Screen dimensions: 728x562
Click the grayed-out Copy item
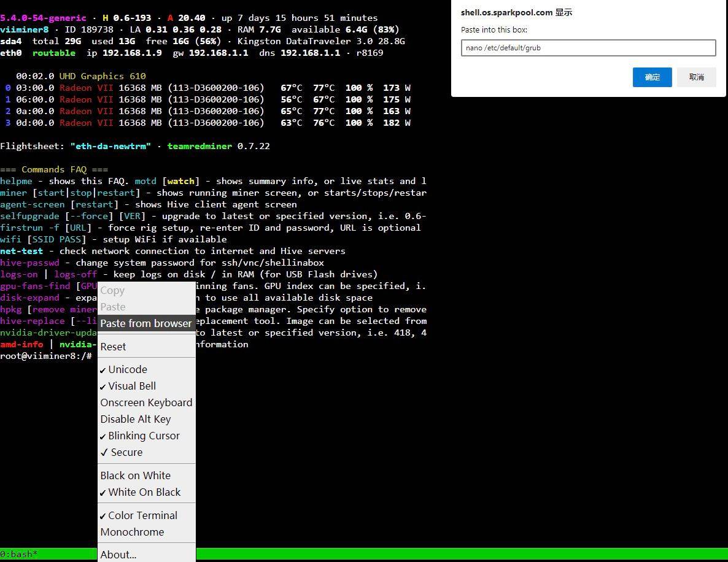(x=112, y=291)
